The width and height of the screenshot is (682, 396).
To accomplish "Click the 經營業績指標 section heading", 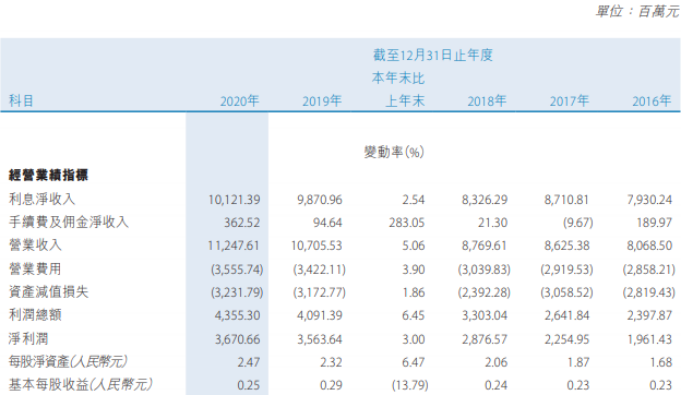I will click(x=48, y=175).
